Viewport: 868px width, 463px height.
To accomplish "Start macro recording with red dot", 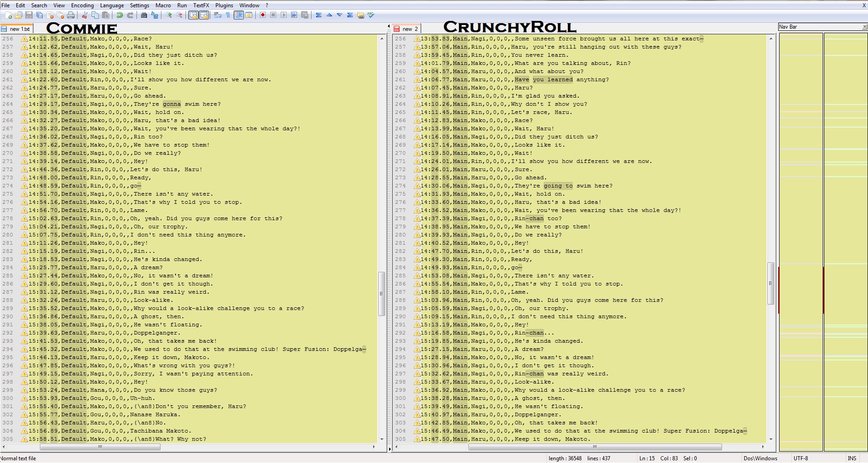I will click(263, 15).
